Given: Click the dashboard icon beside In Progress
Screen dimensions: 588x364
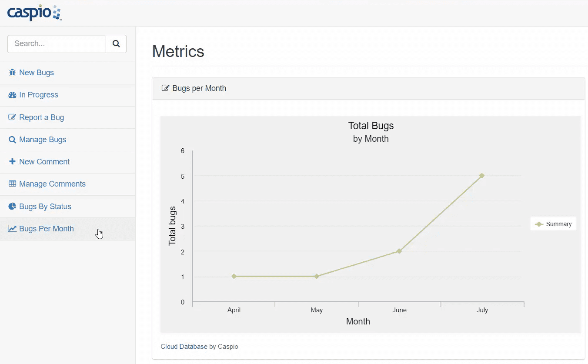Looking at the screenshot, I should (12, 95).
